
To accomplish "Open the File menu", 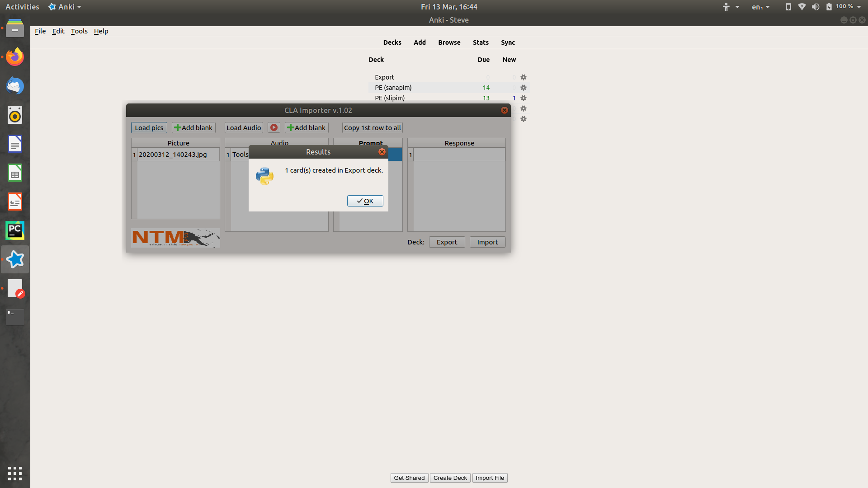I will (x=40, y=31).
